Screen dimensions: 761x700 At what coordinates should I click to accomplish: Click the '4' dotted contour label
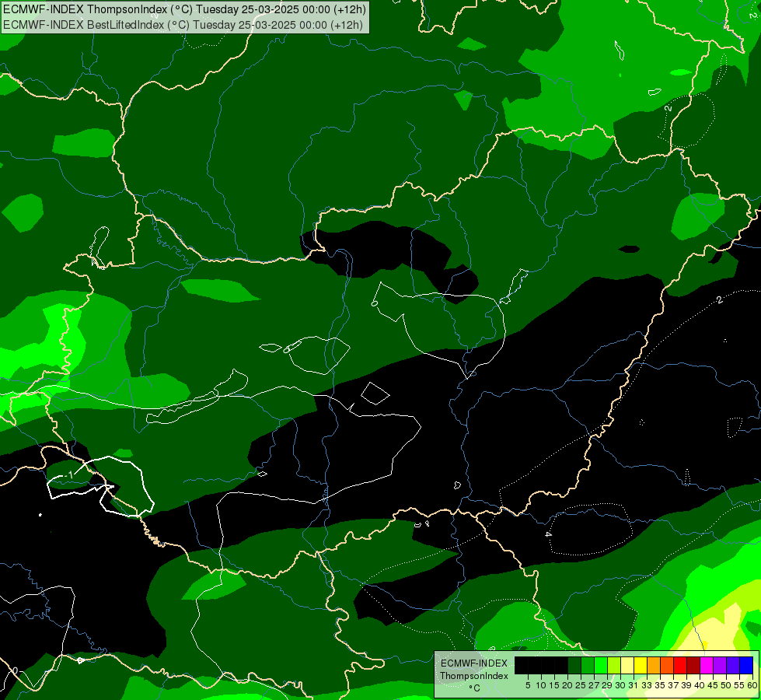[548, 534]
